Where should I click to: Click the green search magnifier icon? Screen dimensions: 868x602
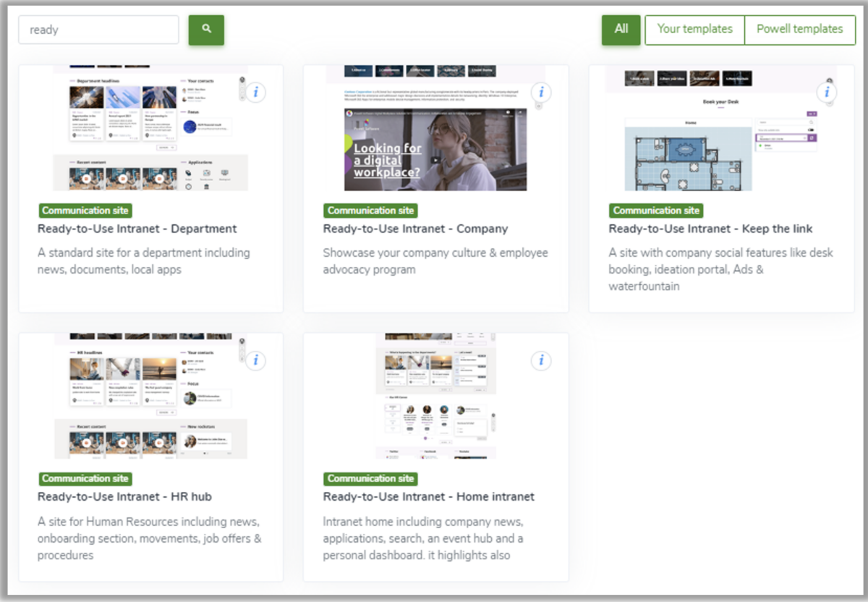pos(206,30)
